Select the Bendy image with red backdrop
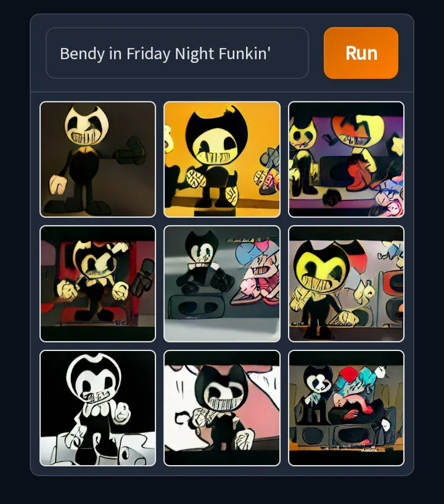This screenshot has width=444, height=504. click(x=97, y=284)
